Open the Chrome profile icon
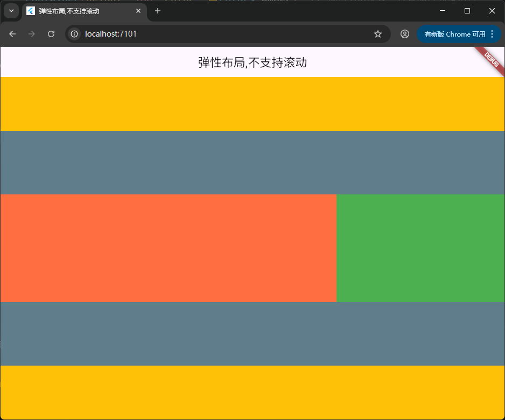 [x=404, y=34]
